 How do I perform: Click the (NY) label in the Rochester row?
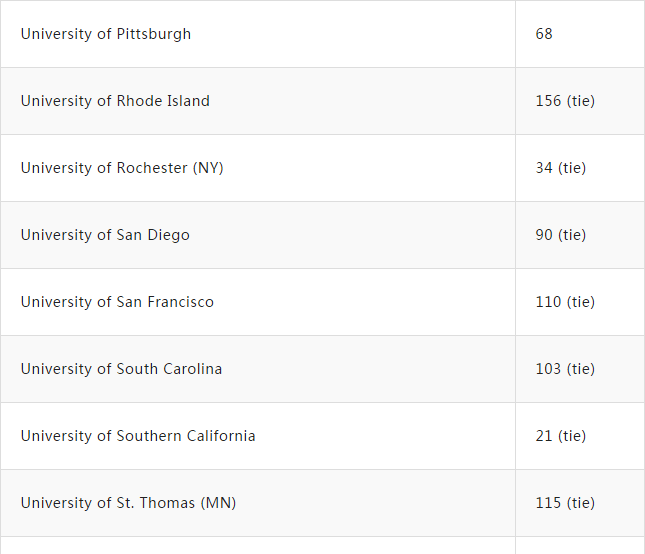point(208,168)
